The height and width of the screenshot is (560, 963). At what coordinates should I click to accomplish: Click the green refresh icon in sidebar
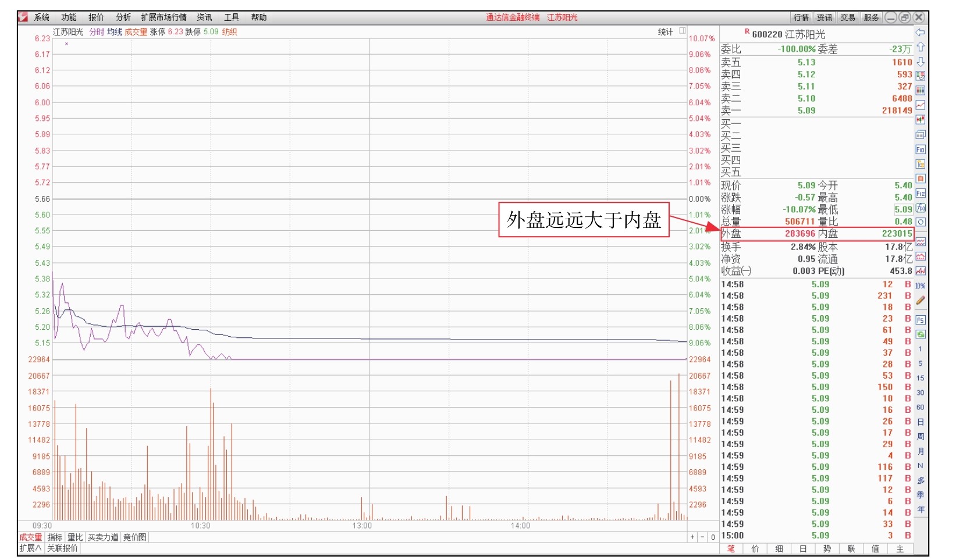coord(920,334)
